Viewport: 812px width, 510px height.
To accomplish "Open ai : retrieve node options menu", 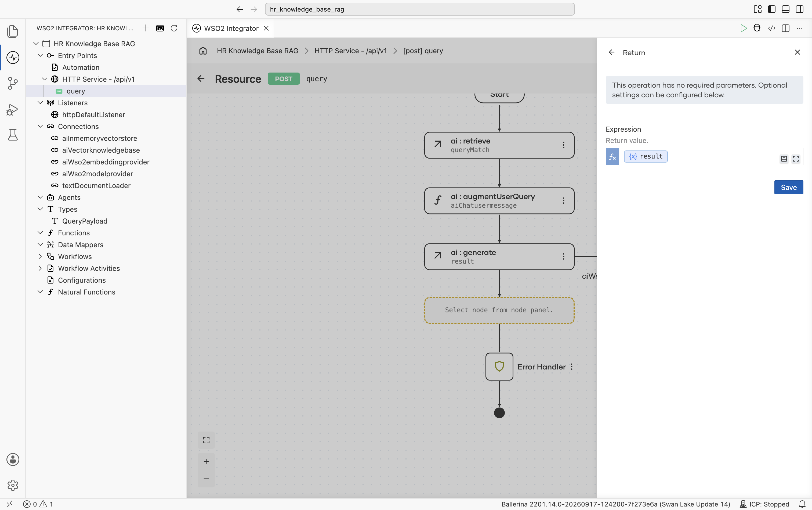I will tap(563, 145).
